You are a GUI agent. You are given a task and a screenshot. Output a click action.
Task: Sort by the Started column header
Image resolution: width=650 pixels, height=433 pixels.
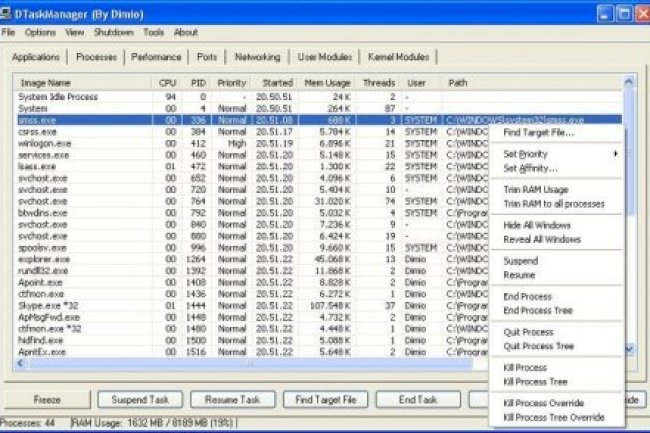[x=274, y=83]
